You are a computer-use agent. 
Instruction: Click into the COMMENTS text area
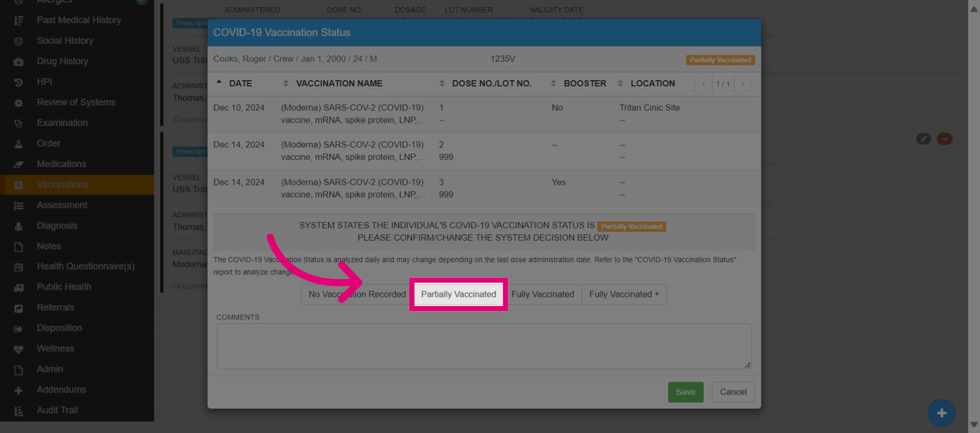tap(484, 346)
